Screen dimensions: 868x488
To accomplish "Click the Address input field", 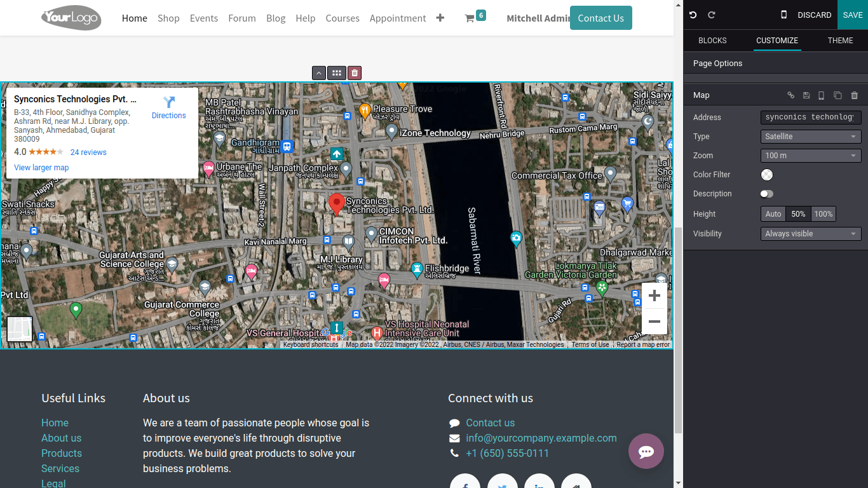I will (x=811, y=117).
